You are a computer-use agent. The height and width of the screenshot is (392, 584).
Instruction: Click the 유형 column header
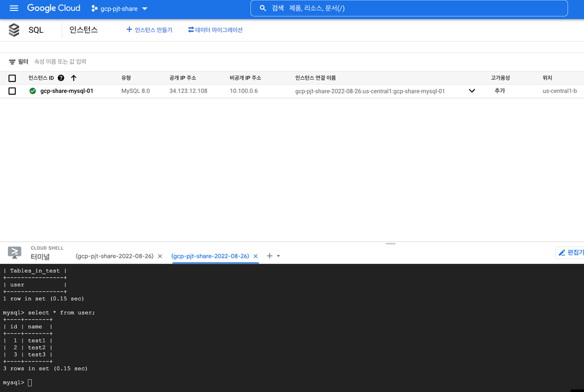coord(126,78)
